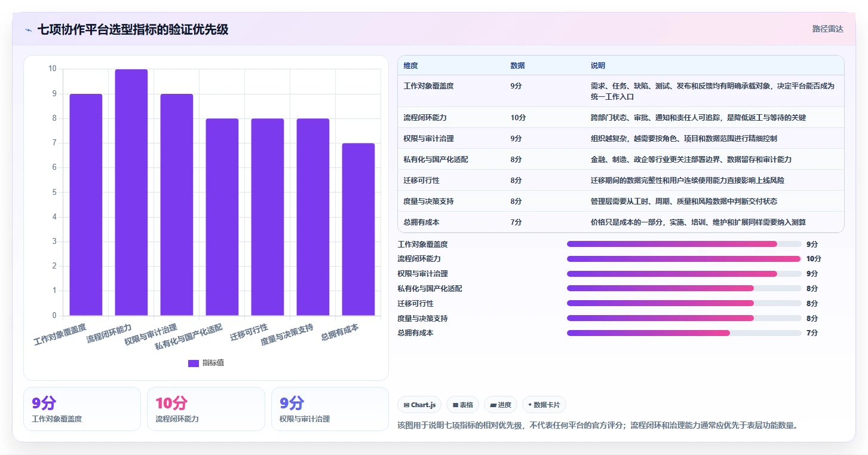The height and width of the screenshot is (455, 868).
Task: Click the 总拥有成本 horizontal progress bar
Action: (684, 333)
